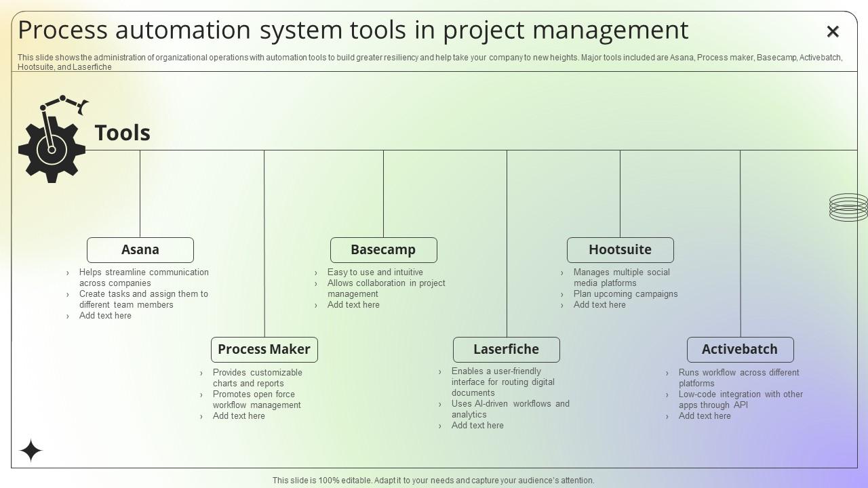Click the footer 'This slide is 100% editable' text

[x=433, y=481]
